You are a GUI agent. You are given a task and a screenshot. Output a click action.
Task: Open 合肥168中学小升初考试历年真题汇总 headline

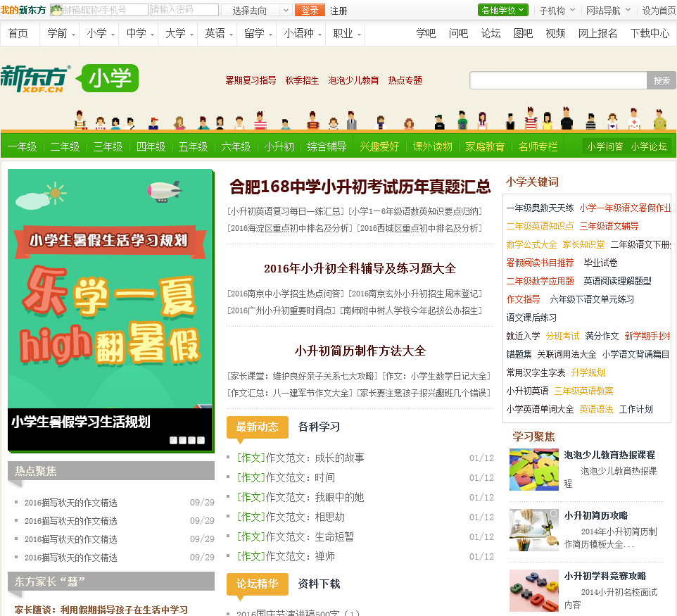[360, 186]
